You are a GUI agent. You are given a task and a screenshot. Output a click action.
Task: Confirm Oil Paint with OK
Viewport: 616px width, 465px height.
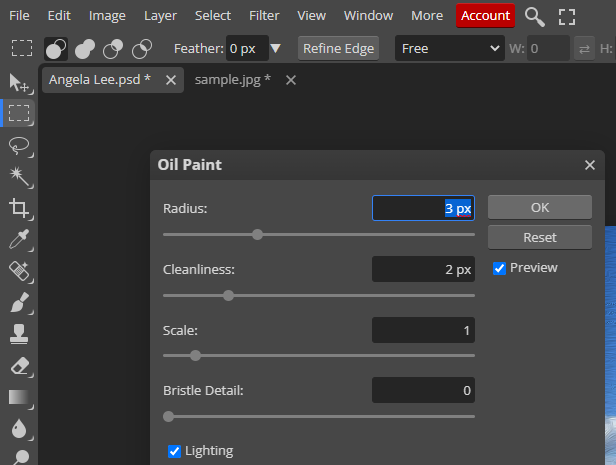click(x=540, y=207)
